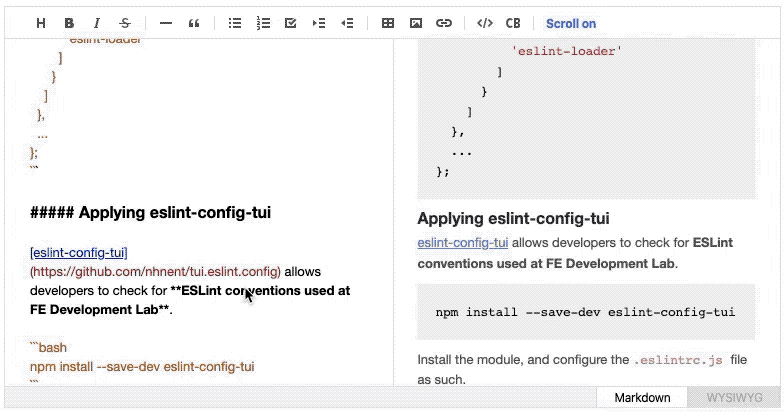Open eslint-config-tui link in the preview

tap(462, 242)
